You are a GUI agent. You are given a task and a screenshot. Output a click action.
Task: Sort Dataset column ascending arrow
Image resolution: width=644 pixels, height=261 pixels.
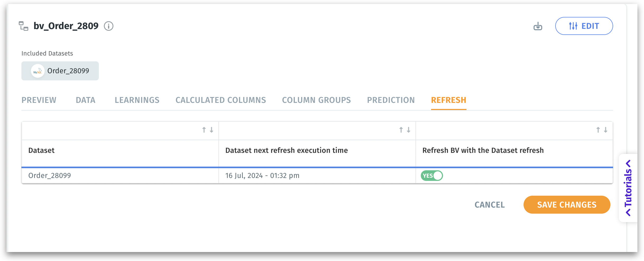[204, 130]
